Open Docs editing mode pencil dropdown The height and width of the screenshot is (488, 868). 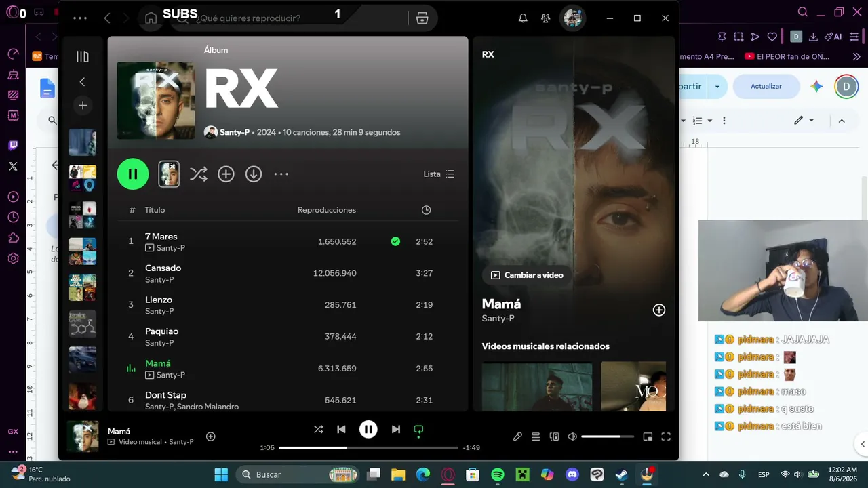click(804, 121)
